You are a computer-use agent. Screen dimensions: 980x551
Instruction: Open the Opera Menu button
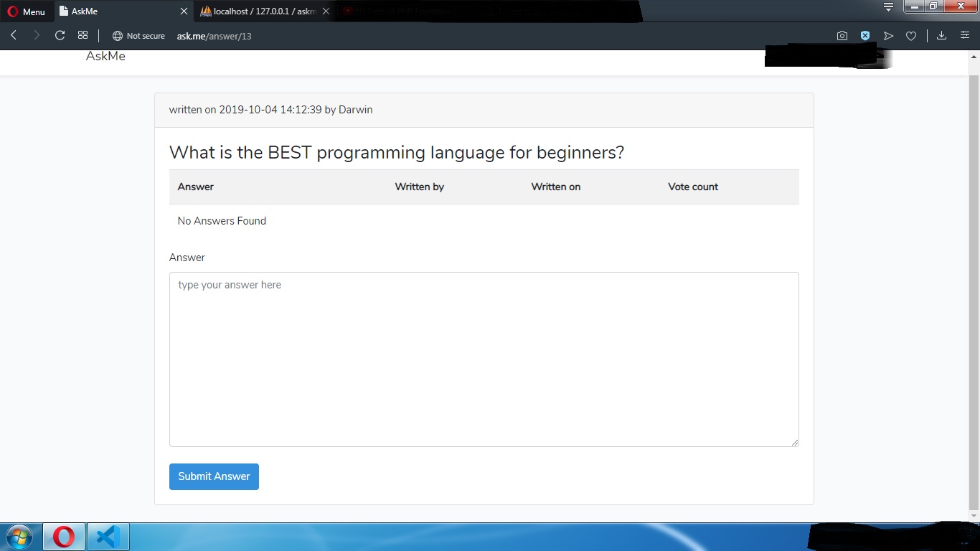click(27, 11)
